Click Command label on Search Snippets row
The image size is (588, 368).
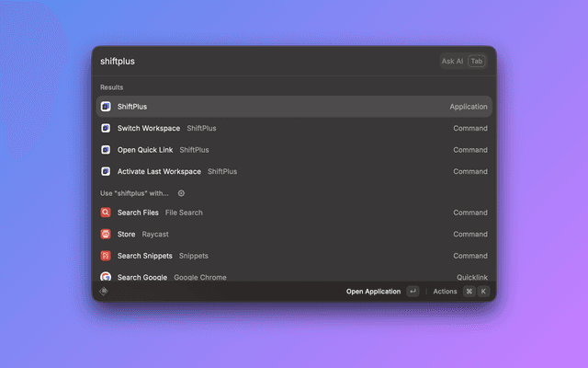point(470,256)
